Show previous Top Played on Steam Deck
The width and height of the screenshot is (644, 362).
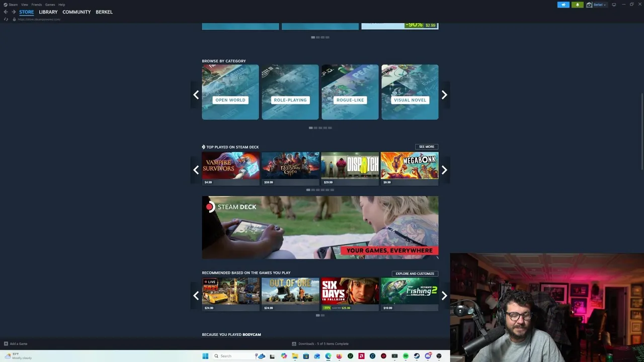[196, 170]
